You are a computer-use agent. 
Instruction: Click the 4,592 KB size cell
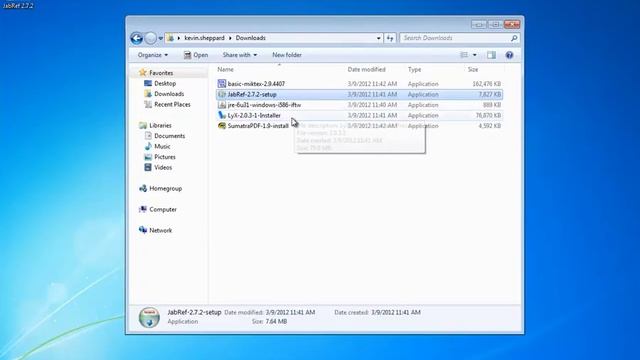[489, 126]
